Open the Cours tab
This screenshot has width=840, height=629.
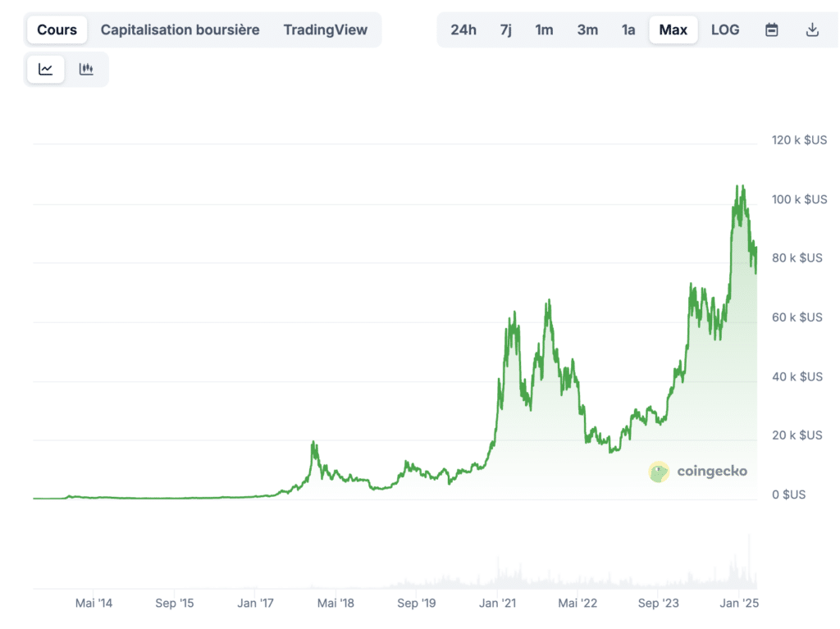[57, 30]
